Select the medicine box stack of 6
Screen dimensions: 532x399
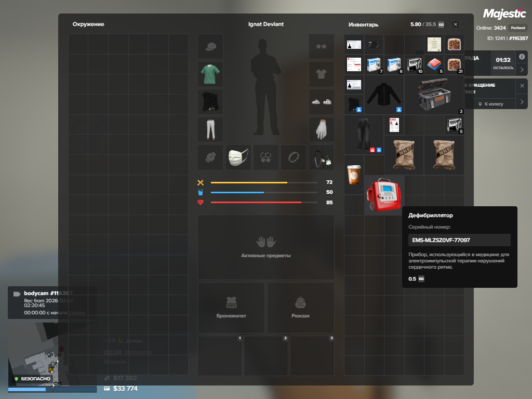[394, 64]
